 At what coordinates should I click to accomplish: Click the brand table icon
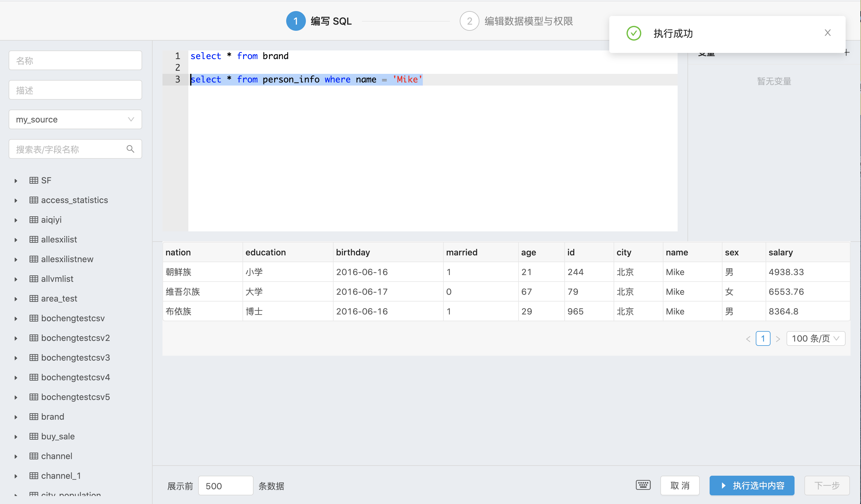coord(34,417)
